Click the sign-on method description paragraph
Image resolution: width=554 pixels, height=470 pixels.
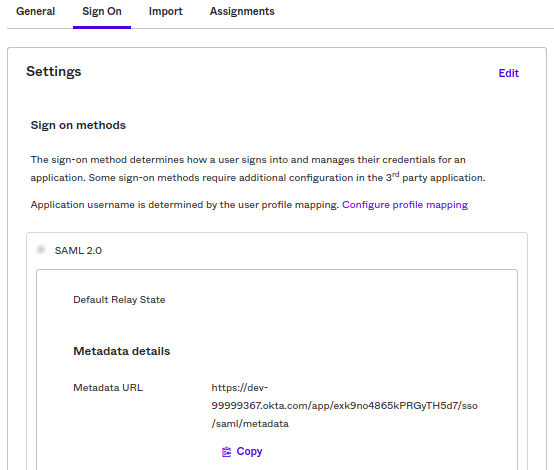258,169
